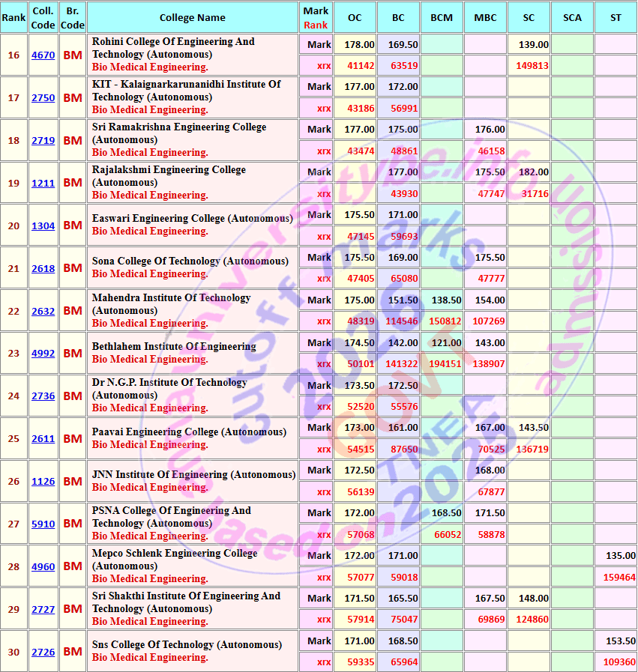Screen dimensions: 638x672
Task: Open college code link 2736
Action: coord(43,396)
